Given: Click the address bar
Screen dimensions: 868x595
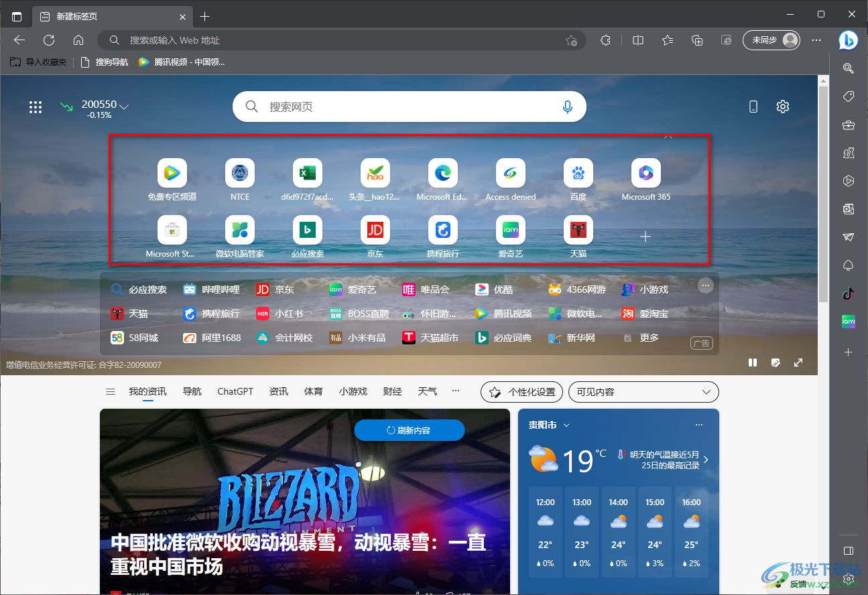Looking at the screenshot, I should 342,40.
